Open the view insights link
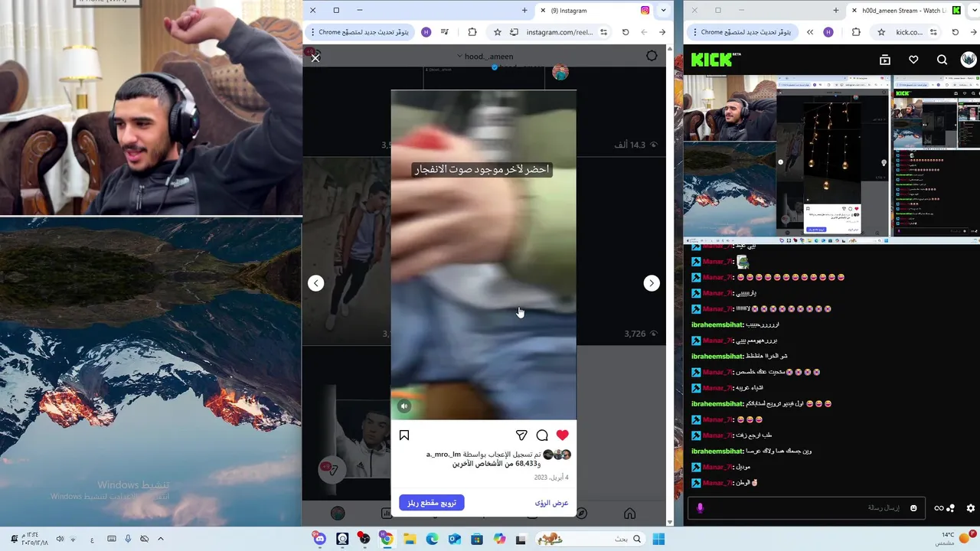 [x=552, y=503]
